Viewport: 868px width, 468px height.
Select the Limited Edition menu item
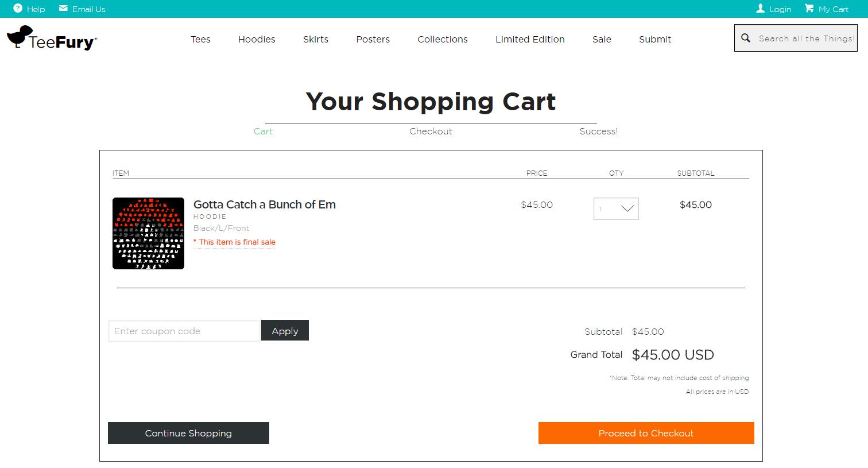click(x=530, y=39)
